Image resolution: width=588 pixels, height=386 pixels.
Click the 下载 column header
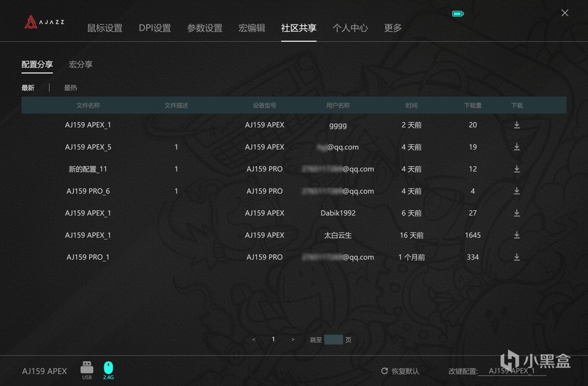[517, 105]
